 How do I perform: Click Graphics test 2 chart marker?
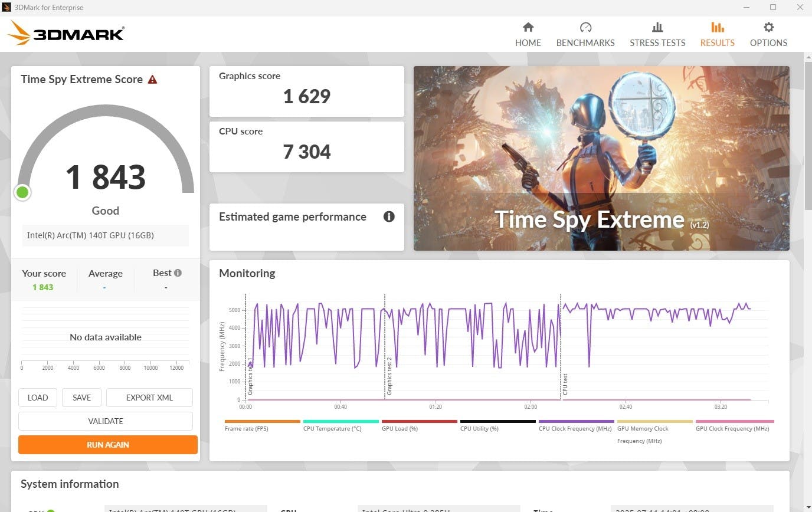(389, 376)
